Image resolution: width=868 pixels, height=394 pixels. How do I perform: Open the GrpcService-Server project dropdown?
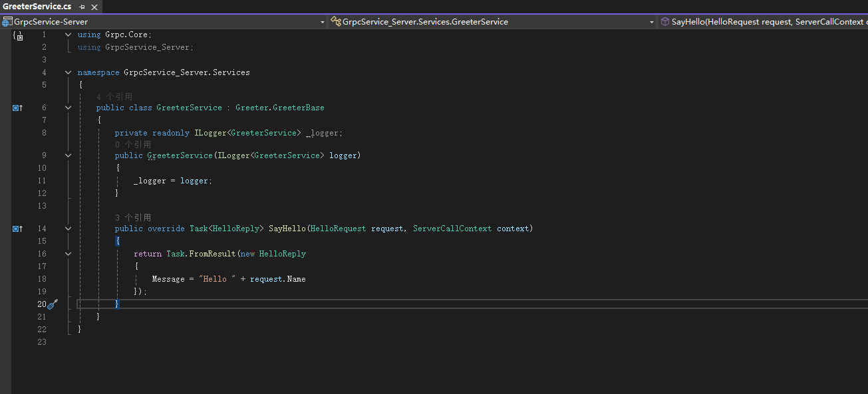click(x=323, y=22)
